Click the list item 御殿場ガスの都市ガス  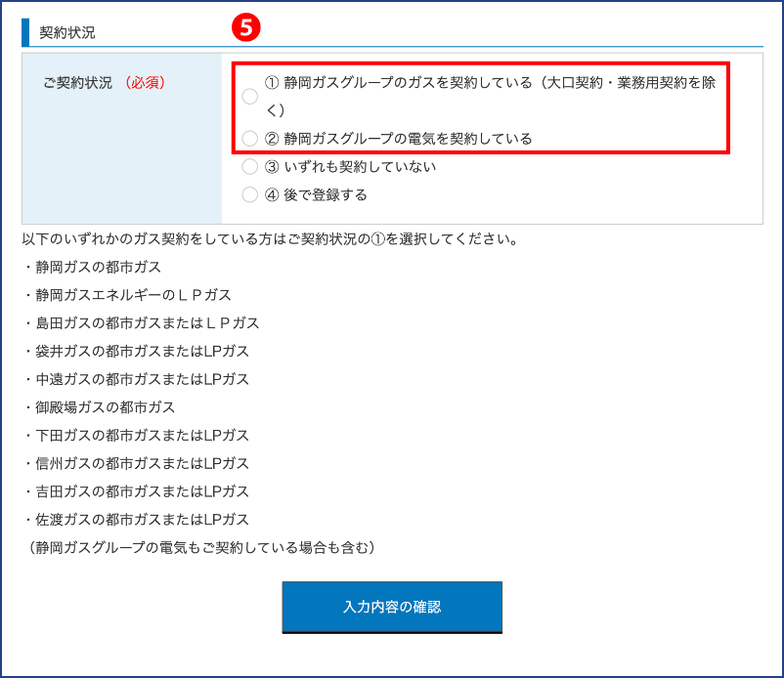point(99,407)
